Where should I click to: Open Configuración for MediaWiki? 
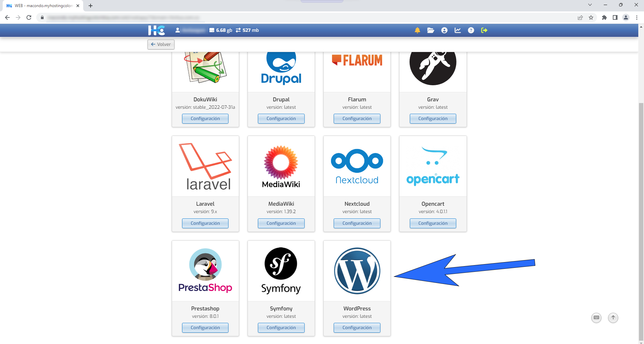[281, 223]
